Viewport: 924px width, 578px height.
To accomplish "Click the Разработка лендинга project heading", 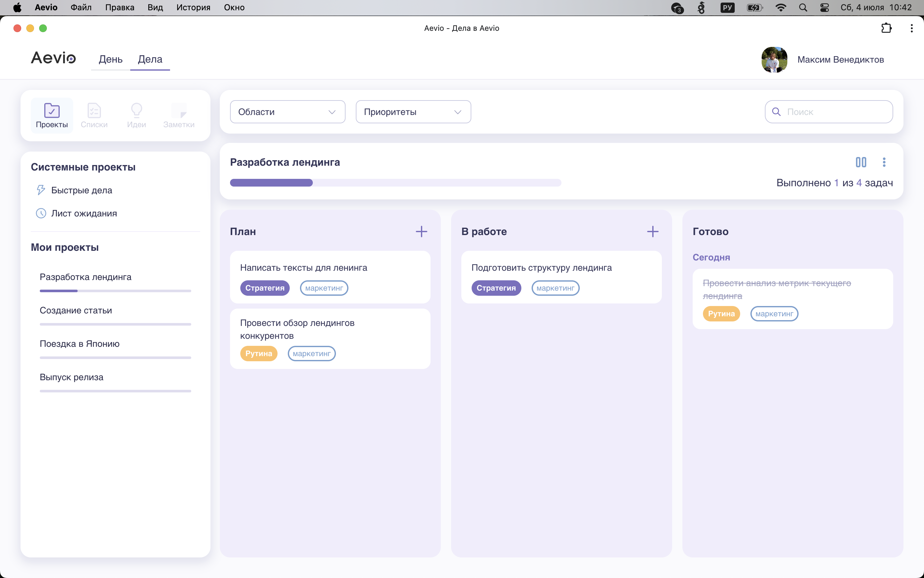I will (285, 162).
